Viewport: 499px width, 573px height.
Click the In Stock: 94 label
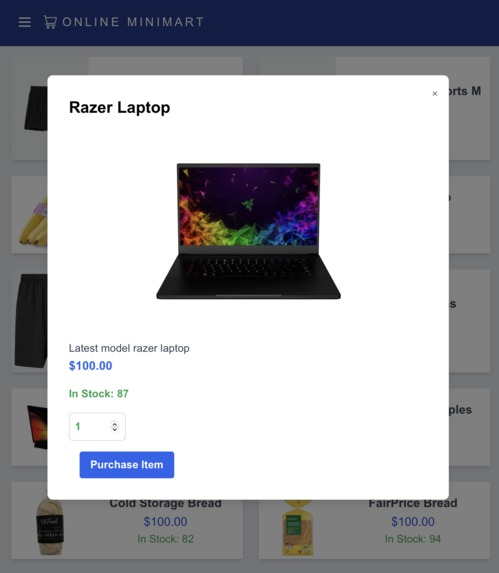(x=413, y=539)
